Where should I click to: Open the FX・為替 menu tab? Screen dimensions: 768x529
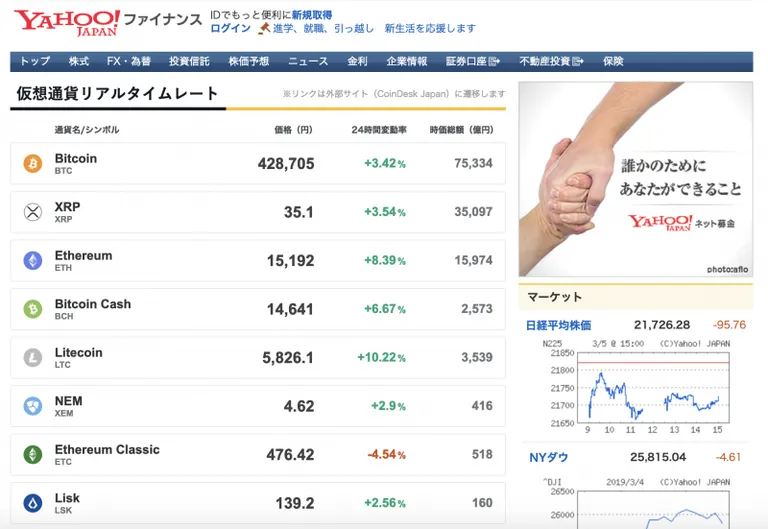click(x=129, y=61)
